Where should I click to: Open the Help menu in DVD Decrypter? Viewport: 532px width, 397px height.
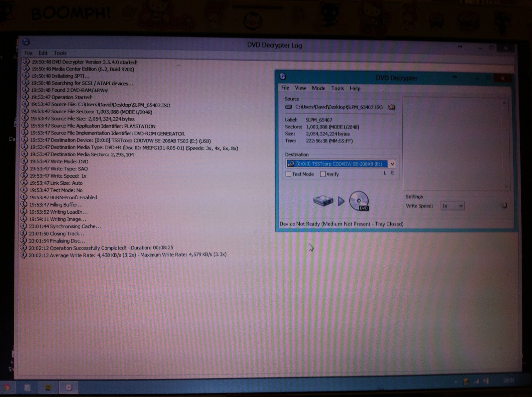355,88
